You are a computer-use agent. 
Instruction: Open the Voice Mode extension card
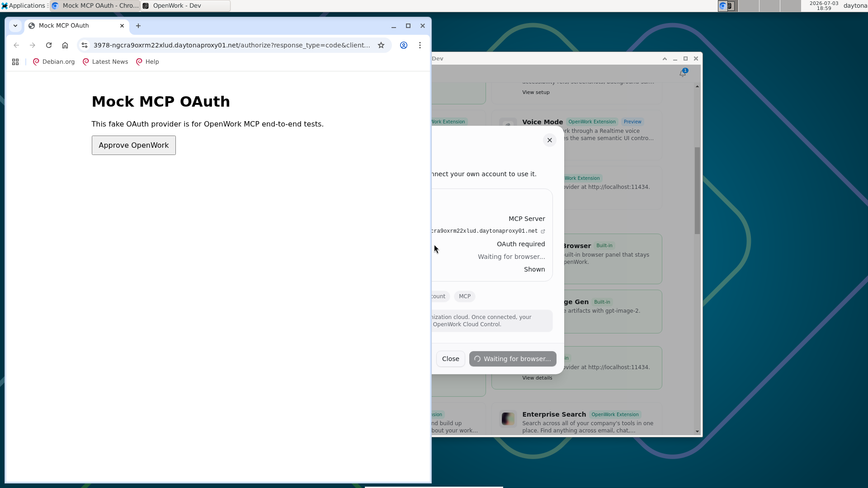[x=577, y=135]
